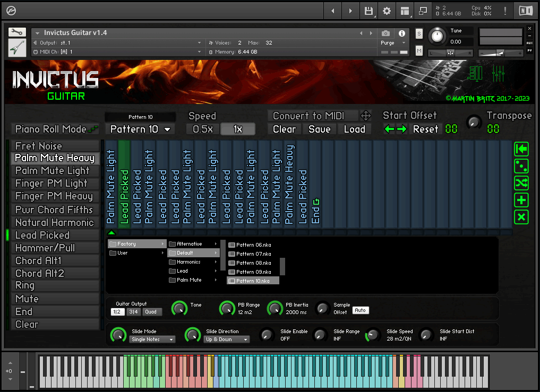The height and width of the screenshot is (392, 540).
Task: Select Pattern 06.nka file
Action: pos(253,245)
